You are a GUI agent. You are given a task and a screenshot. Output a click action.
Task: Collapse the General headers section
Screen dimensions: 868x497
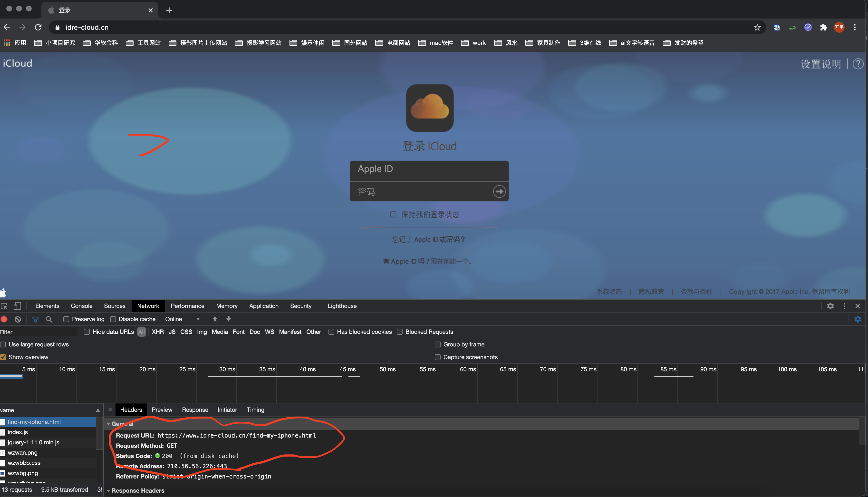point(108,424)
